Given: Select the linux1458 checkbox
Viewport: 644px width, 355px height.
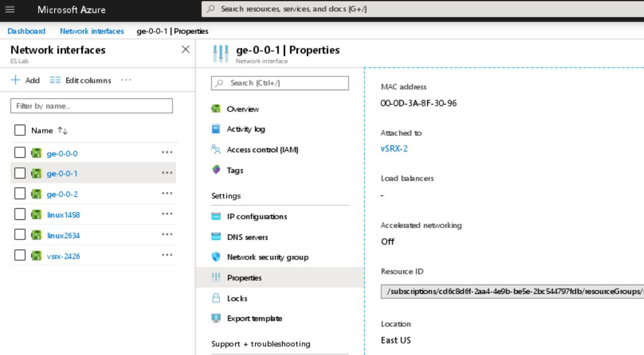Looking at the screenshot, I should coord(20,215).
